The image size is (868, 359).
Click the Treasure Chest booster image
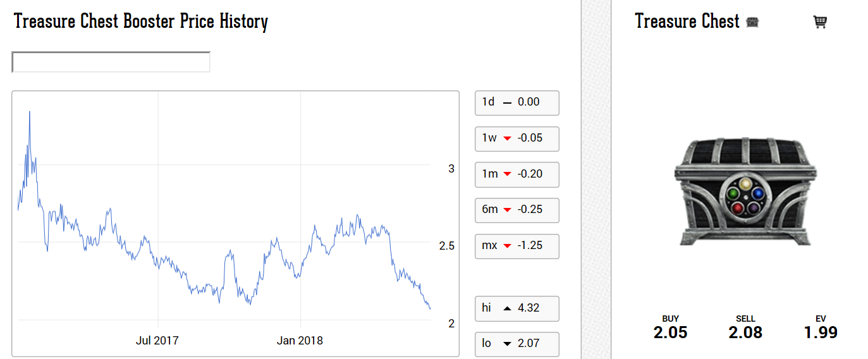point(745,192)
